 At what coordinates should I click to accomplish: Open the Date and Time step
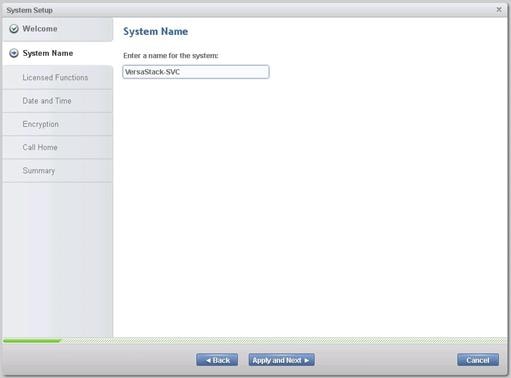click(x=58, y=101)
